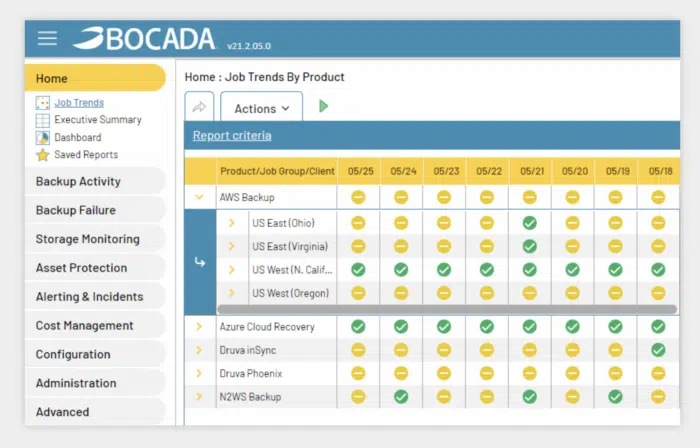Expand the US East (Virginia) row

click(232, 246)
